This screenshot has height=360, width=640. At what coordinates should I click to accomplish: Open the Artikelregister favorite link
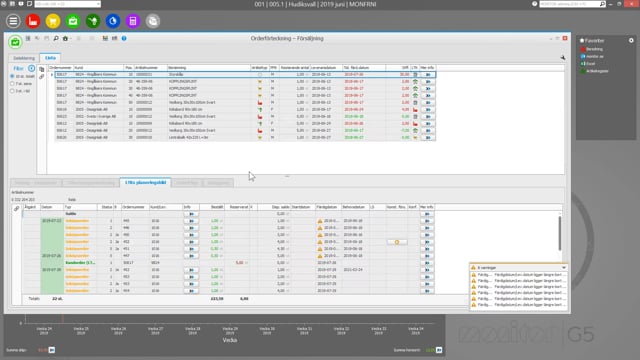click(x=597, y=71)
